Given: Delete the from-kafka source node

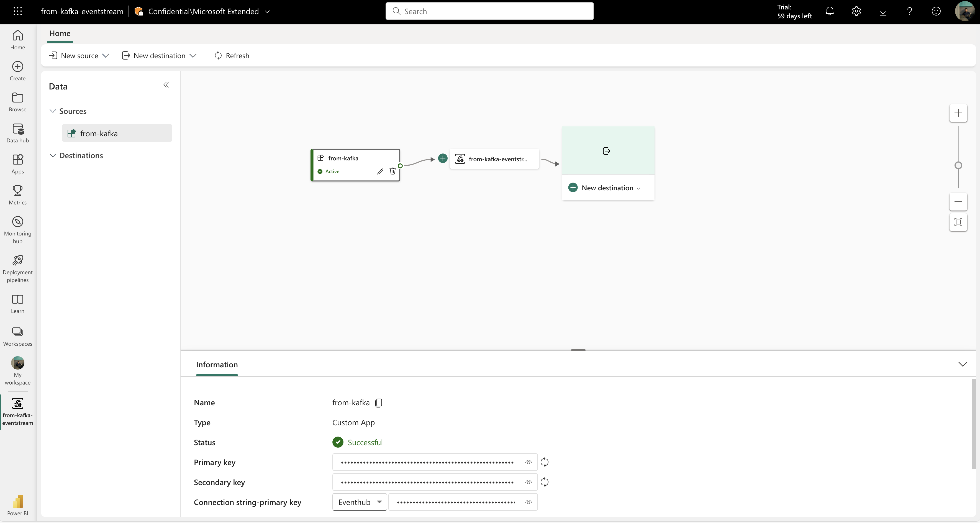Looking at the screenshot, I should (x=392, y=171).
